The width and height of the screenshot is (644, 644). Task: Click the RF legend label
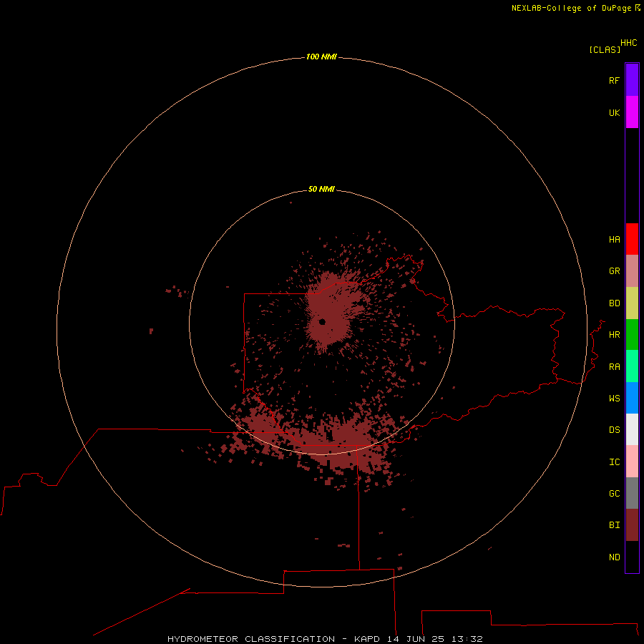[x=614, y=80]
